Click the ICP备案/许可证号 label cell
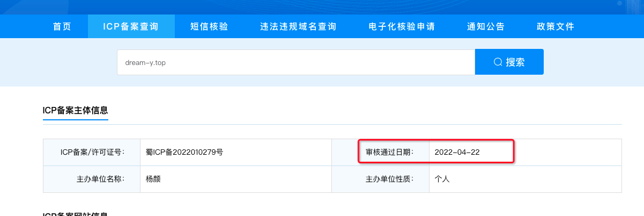Viewport: 644px width, 216px height. (92, 152)
